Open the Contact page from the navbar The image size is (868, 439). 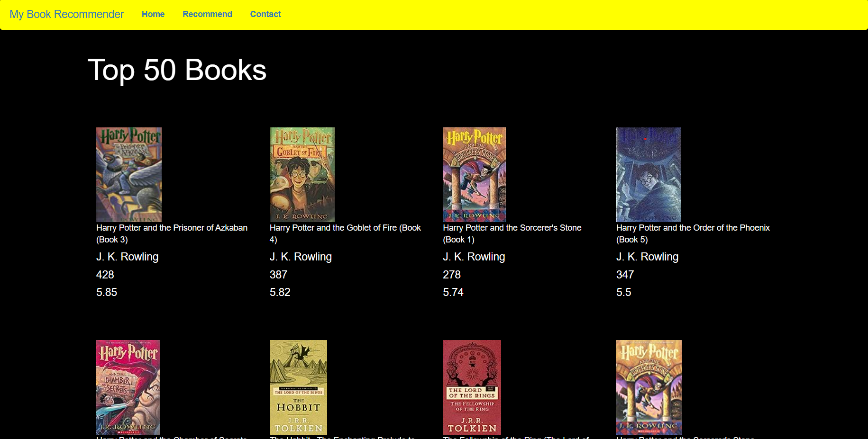coord(265,14)
